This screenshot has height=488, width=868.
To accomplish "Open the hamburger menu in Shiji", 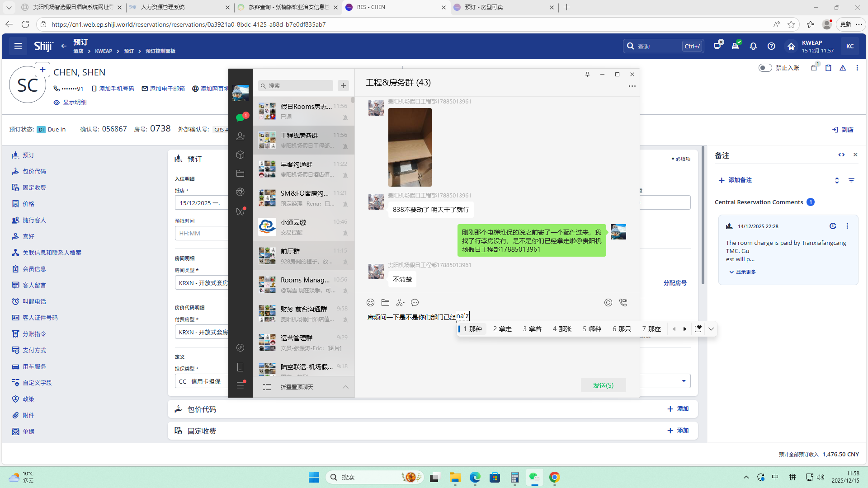I will click(18, 46).
